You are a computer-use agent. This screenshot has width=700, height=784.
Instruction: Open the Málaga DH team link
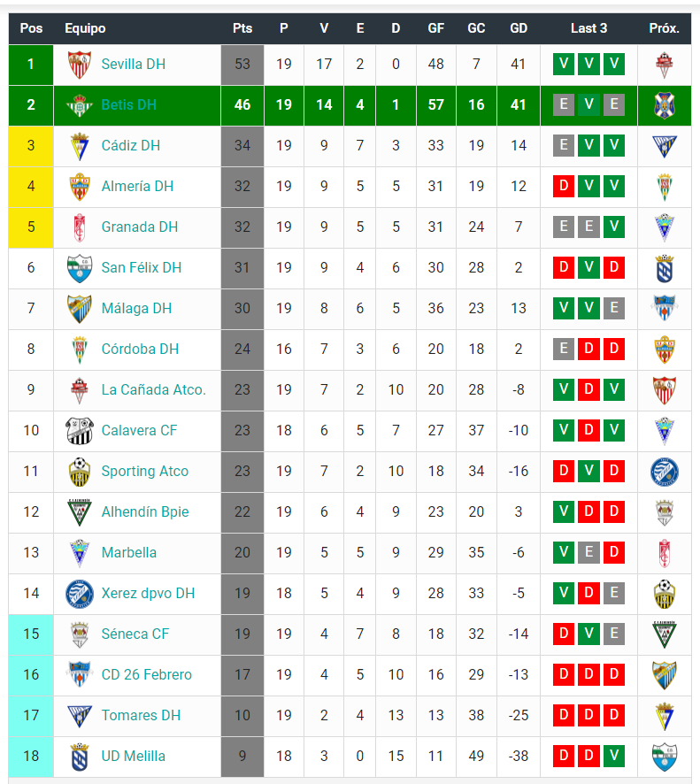136,309
